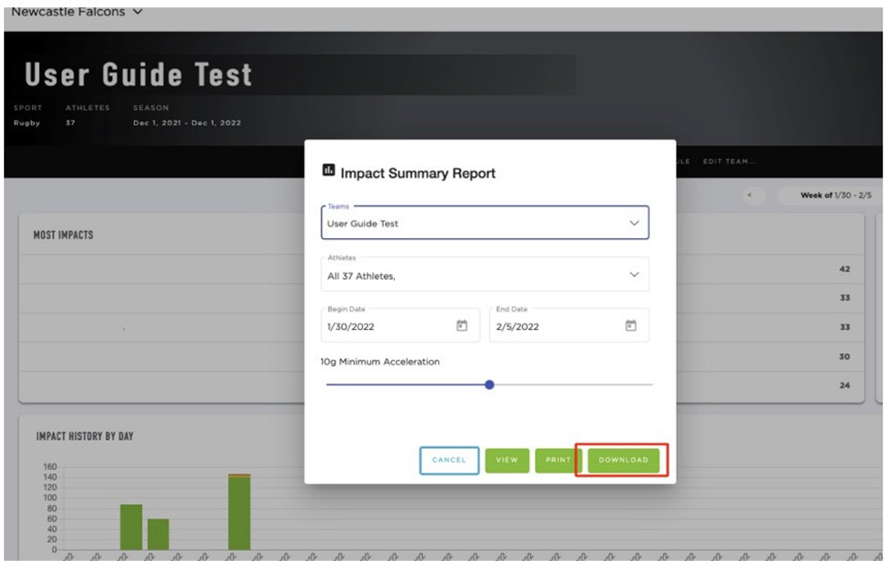Click the User Guide Test team title

(138, 75)
